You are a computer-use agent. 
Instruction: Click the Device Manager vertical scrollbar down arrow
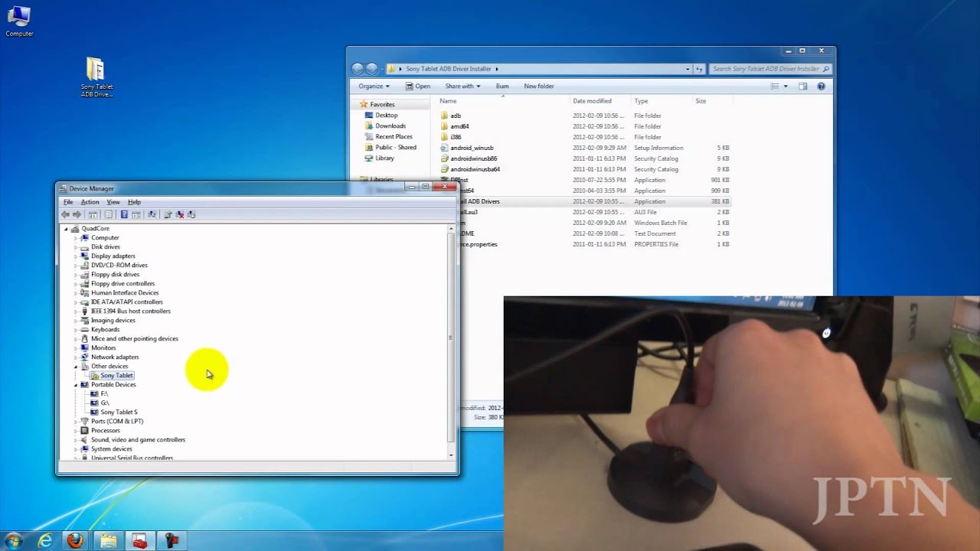pyautogui.click(x=451, y=455)
